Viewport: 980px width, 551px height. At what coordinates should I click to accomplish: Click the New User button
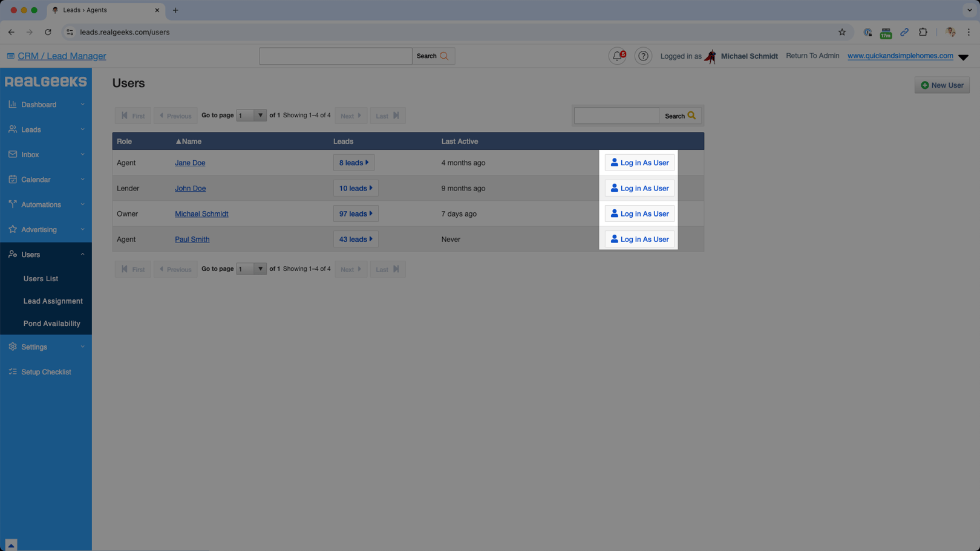942,85
